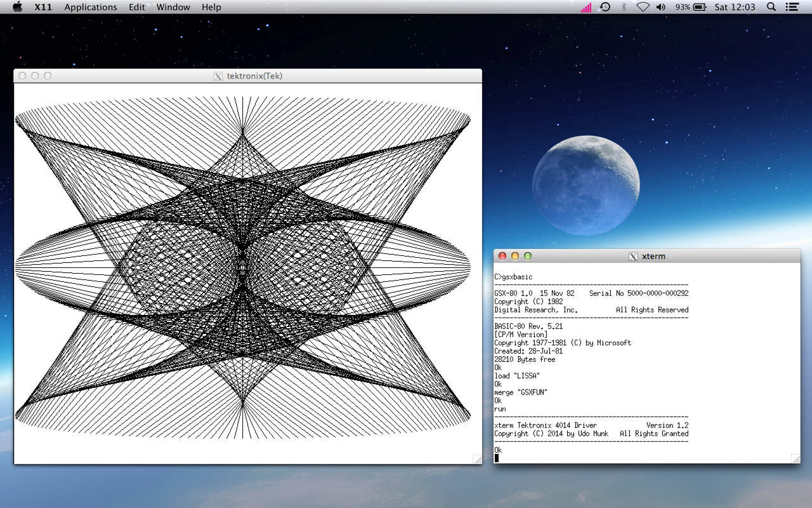Click the clock showing Sat 12:03
This screenshot has height=508, width=812.
735,7
